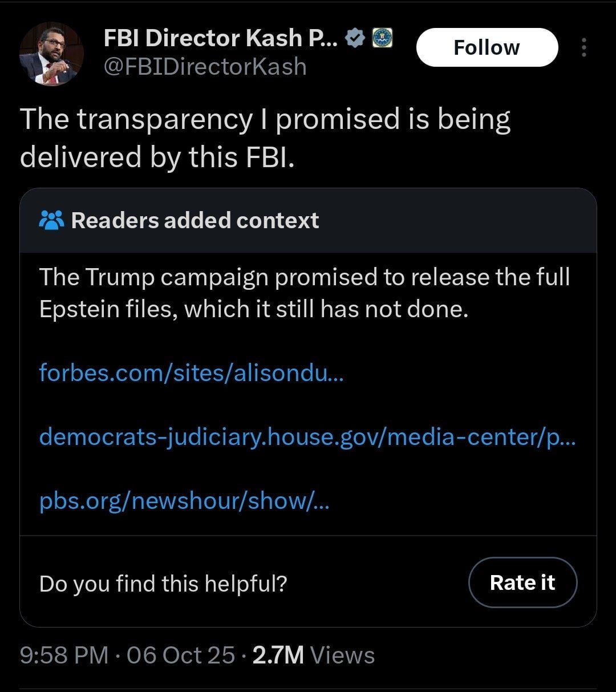This screenshot has width=616, height=692.
Task: Click the community note body text
Action: [x=304, y=293]
